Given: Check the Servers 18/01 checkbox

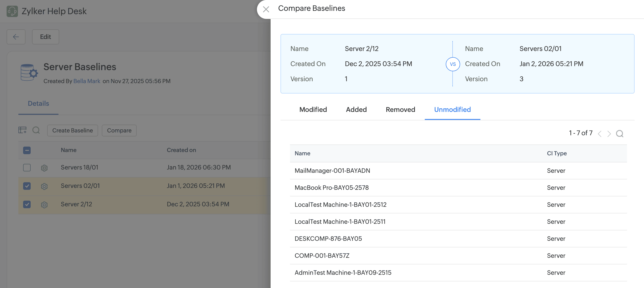Looking at the screenshot, I should [x=27, y=167].
